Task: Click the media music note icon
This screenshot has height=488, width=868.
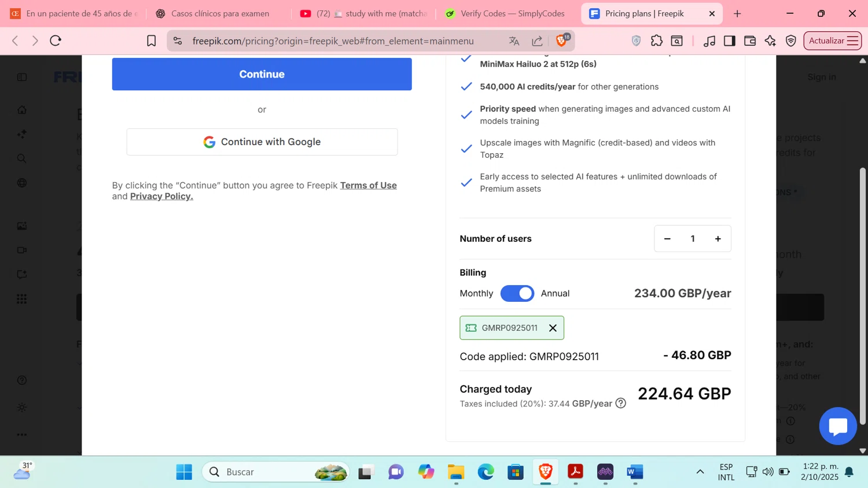Action: pyautogui.click(x=709, y=40)
